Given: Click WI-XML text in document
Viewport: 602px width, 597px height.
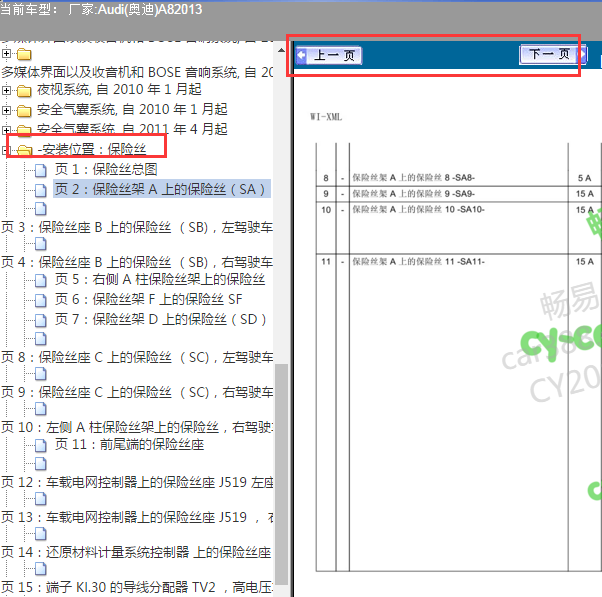Looking at the screenshot, I should 326,117.
